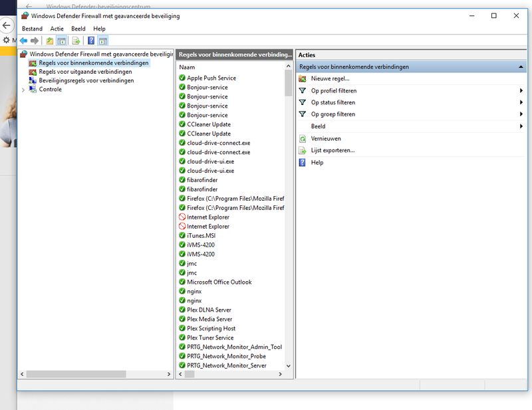Click the Controle monitor icon in tree
Viewport: 532px width, 410px height.
tap(33, 89)
